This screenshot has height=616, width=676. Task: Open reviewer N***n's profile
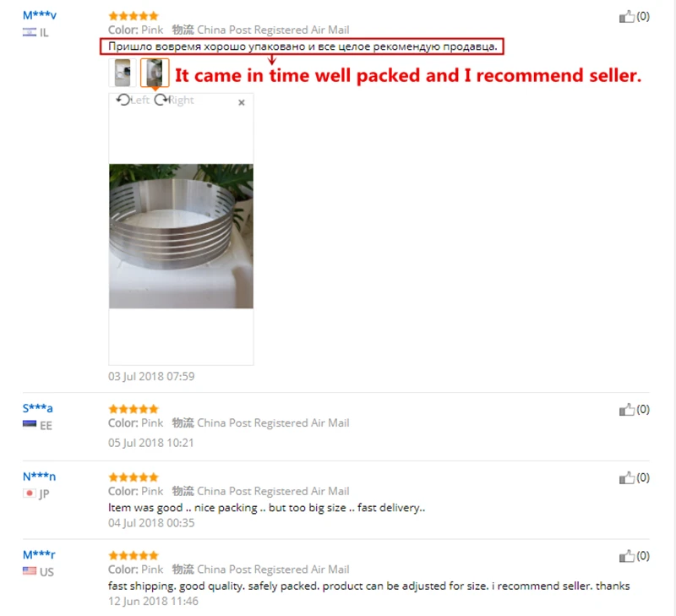[x=39, y=477]
